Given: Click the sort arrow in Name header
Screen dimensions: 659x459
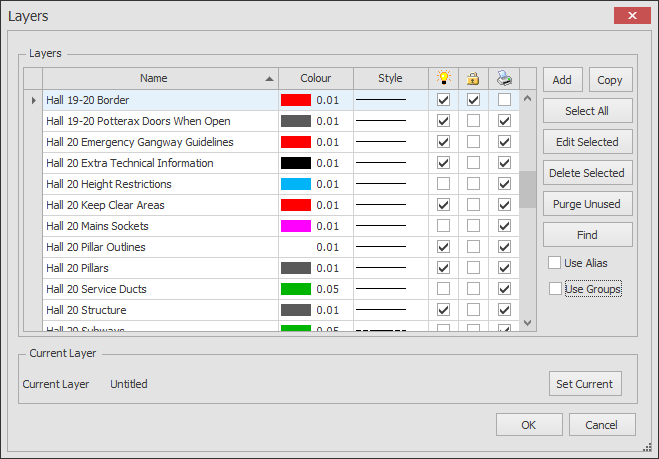Looking at the screenshot, I should click(269, 79).
